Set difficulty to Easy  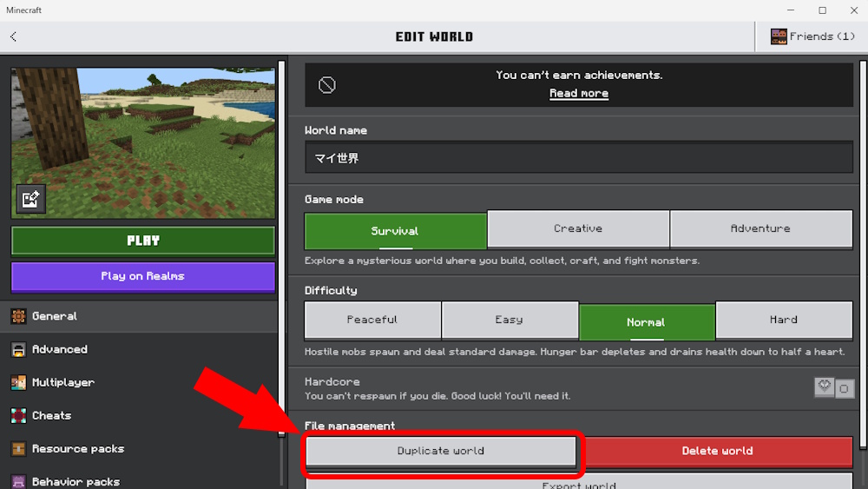pos(510,320)
